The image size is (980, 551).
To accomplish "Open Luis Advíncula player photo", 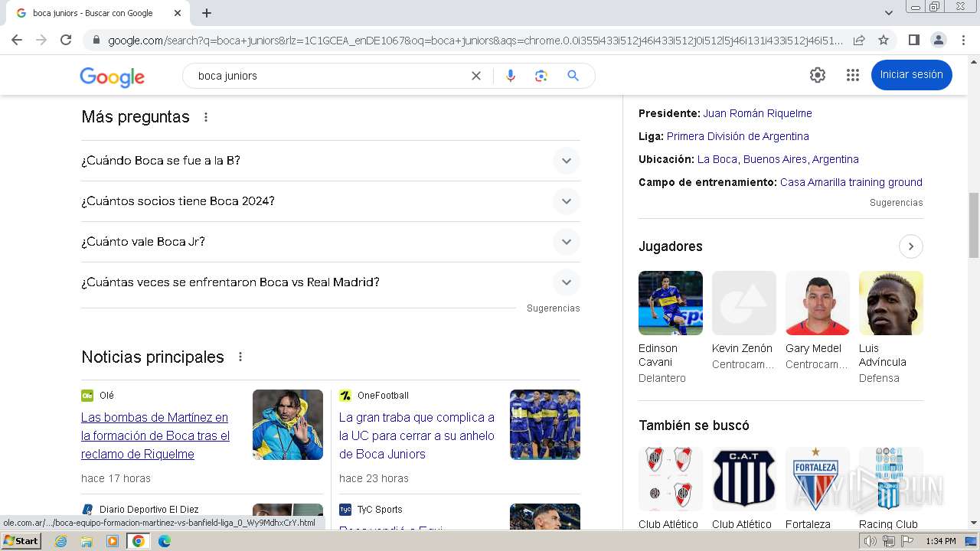I will point(891,303).
